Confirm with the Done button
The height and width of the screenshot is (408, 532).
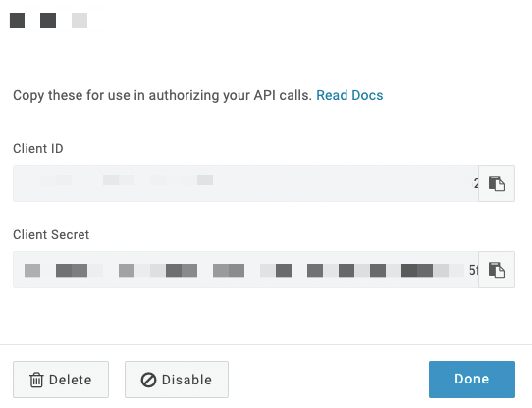coord(472,380)
